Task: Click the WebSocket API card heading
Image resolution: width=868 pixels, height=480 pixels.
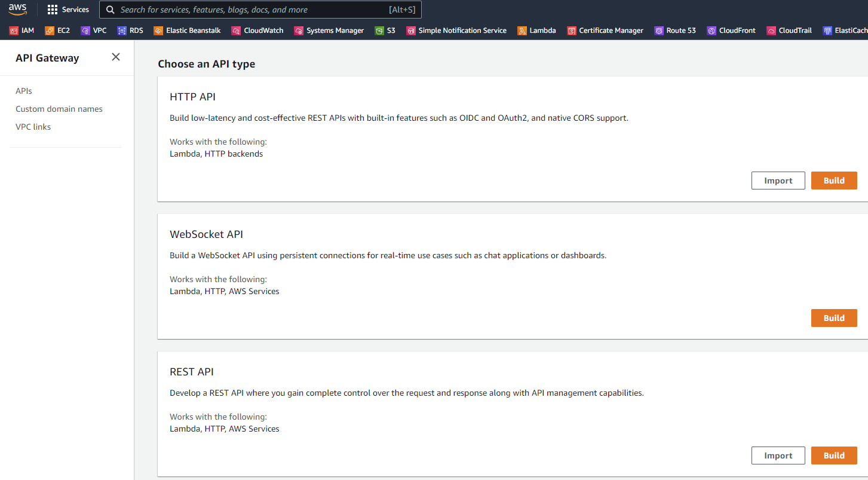Action: [x=207, y=234]
